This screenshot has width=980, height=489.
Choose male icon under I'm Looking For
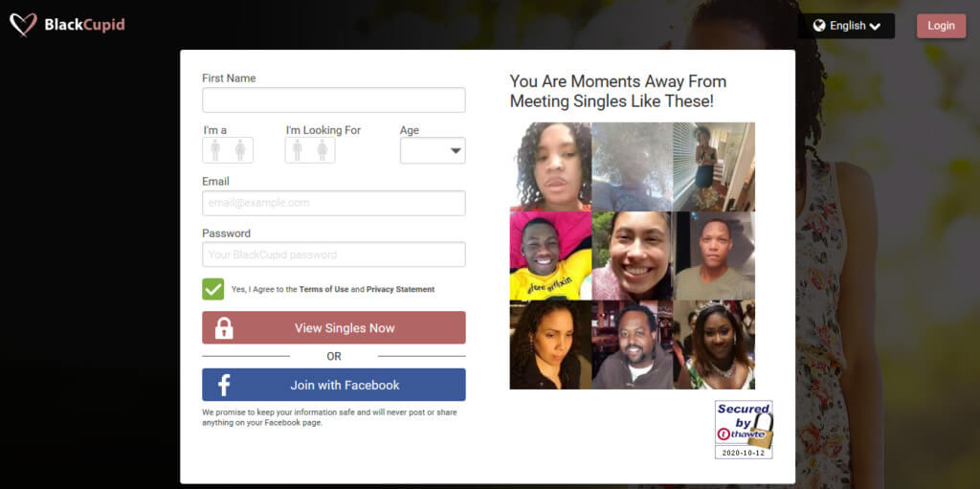tap(298, 150)
